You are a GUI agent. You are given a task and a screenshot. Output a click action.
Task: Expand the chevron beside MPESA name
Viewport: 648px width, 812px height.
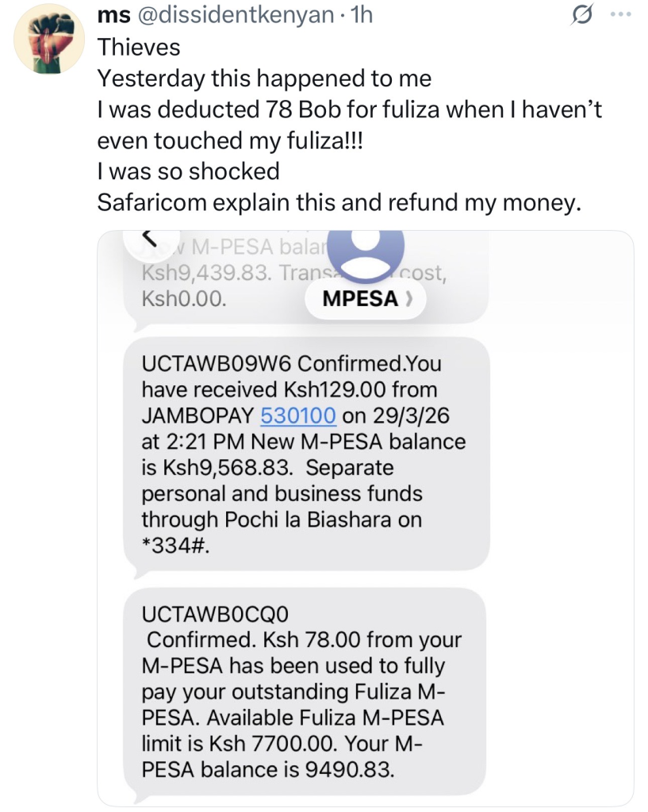point(409,301)
